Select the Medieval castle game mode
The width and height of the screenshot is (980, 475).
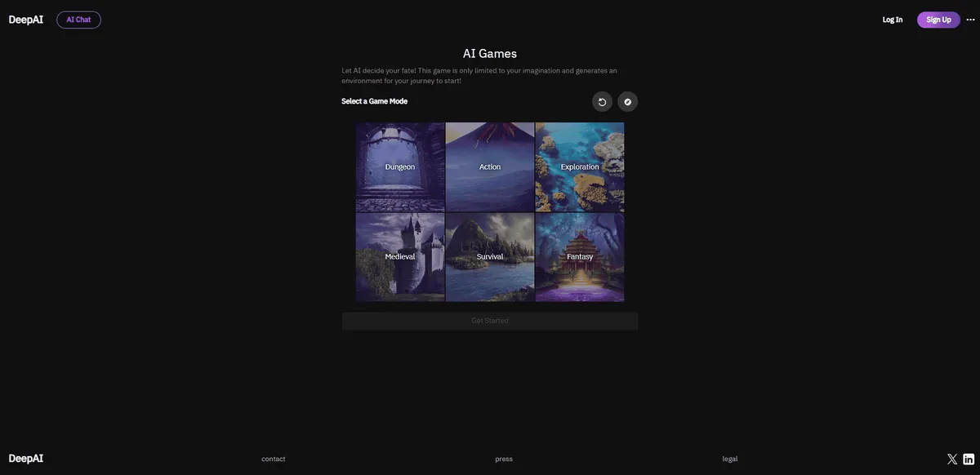coord(400,257)
